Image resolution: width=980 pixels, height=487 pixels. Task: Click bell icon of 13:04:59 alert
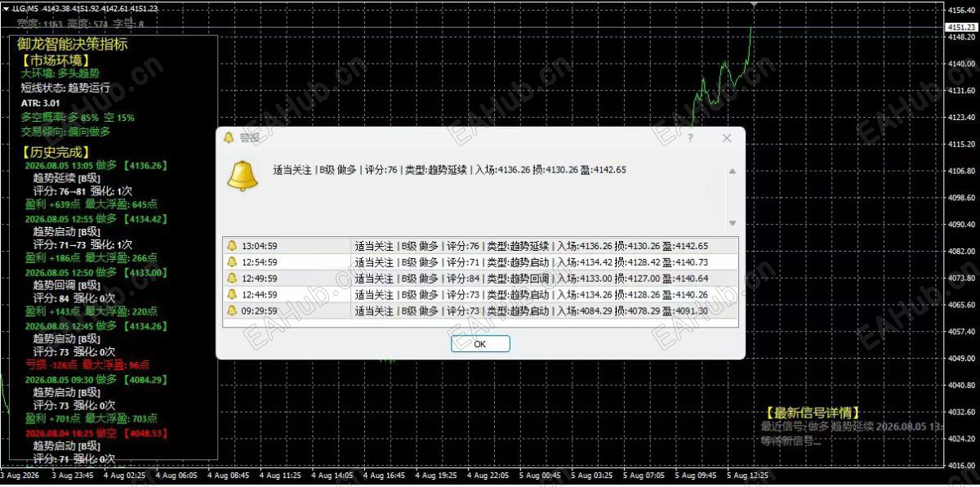(x=231, y=246)
